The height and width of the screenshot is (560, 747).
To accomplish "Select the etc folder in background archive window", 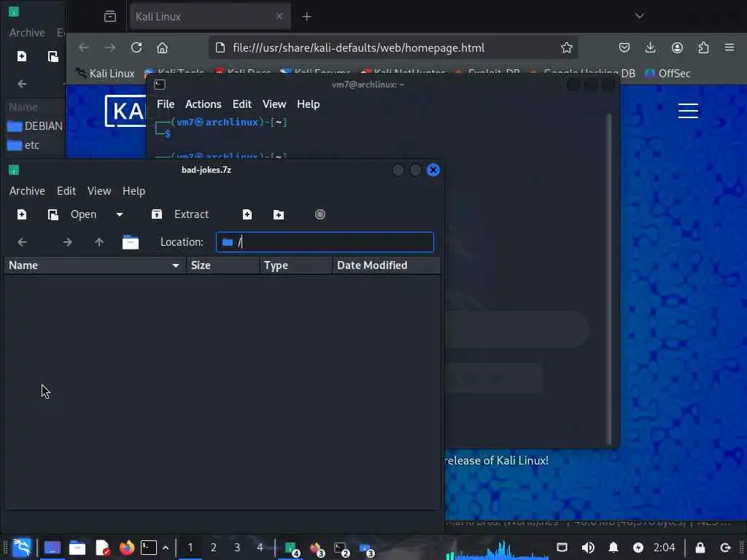I will click(24, 145).
